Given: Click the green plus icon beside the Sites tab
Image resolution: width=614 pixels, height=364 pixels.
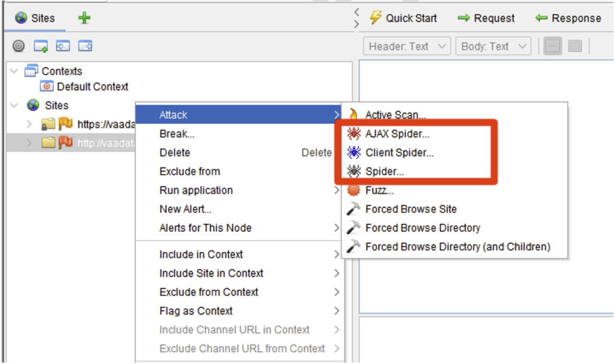Looking at the screenshot, I should [85, 18].
